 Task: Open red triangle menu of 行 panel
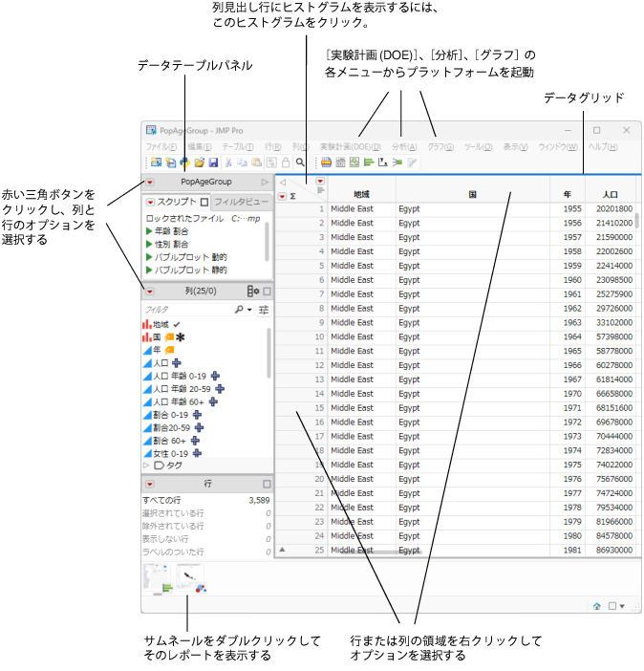[149, 484]
